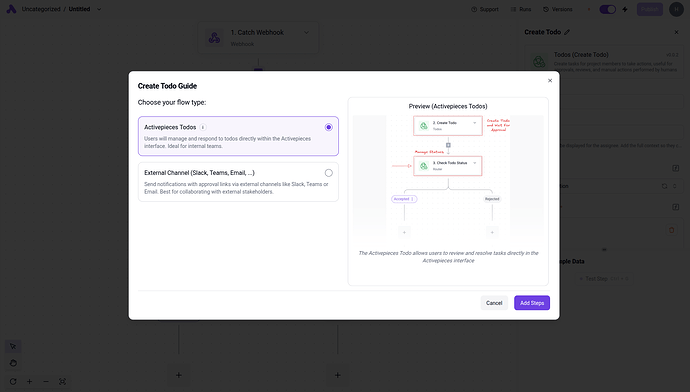Viewport: 690px width, 392px height.
Task: Open the Create Todo step dropdown in preview
Action: (475, 123)
